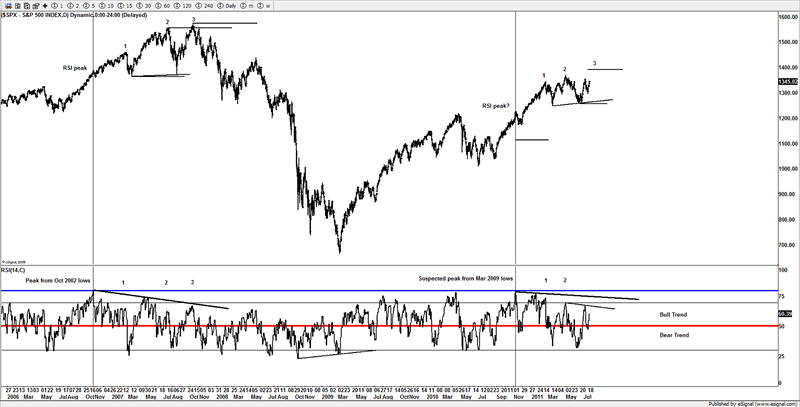Viewport: 800px width, 407px height.
Task: Click the save-page toolbar icon
Action: pos(27,6)
